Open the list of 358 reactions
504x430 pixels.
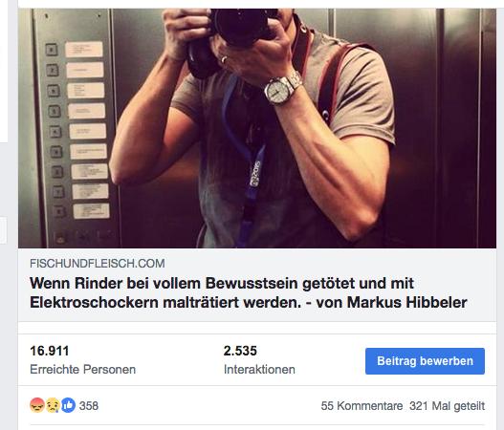pyautogui.click(x=89, y=406)
